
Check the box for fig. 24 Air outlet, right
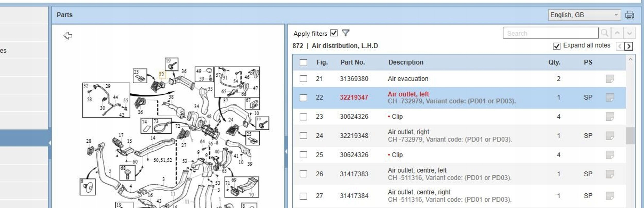[303, 135]
